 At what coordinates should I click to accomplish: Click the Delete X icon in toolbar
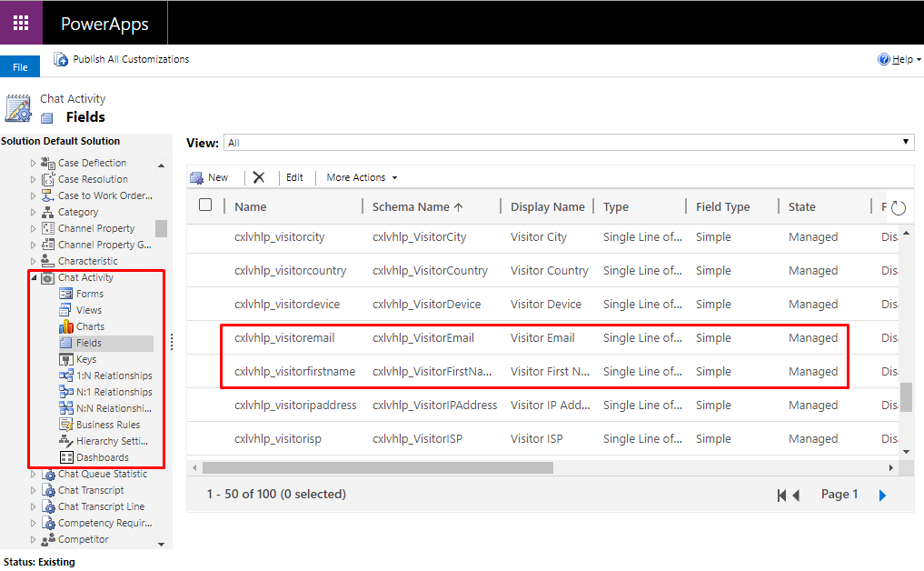259,177
